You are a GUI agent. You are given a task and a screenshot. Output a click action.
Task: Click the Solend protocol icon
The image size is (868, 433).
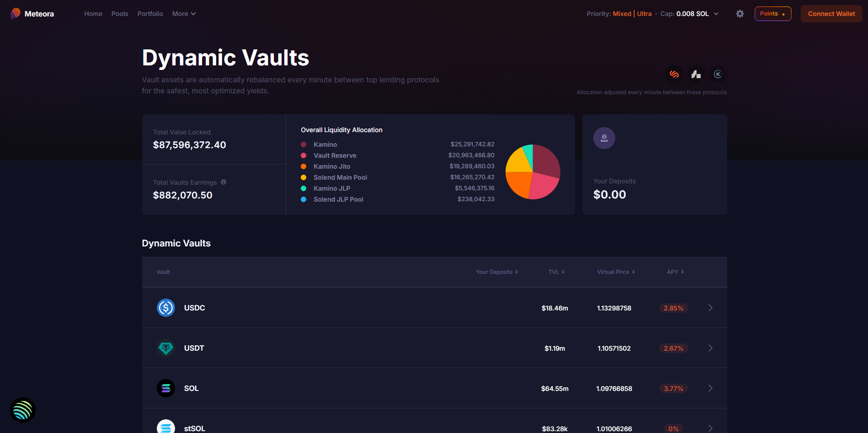pyautogui.click(x=674, y=74)
